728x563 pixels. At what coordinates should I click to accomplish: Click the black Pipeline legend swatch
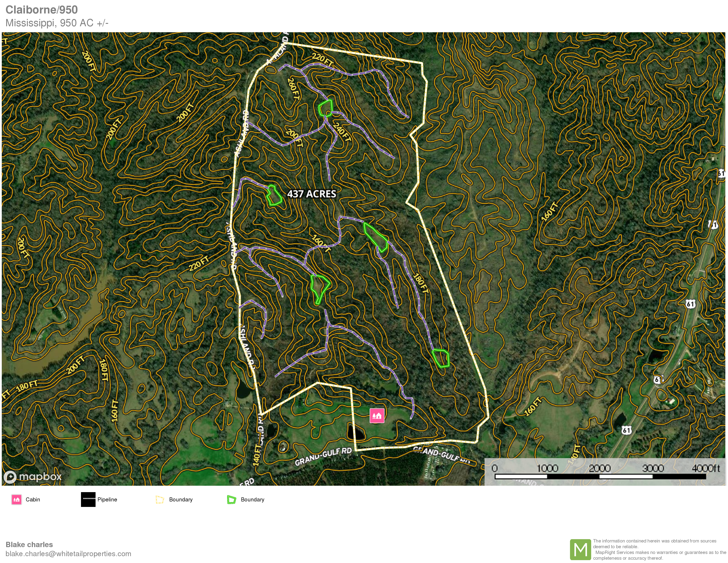click(x=88, y=499)
